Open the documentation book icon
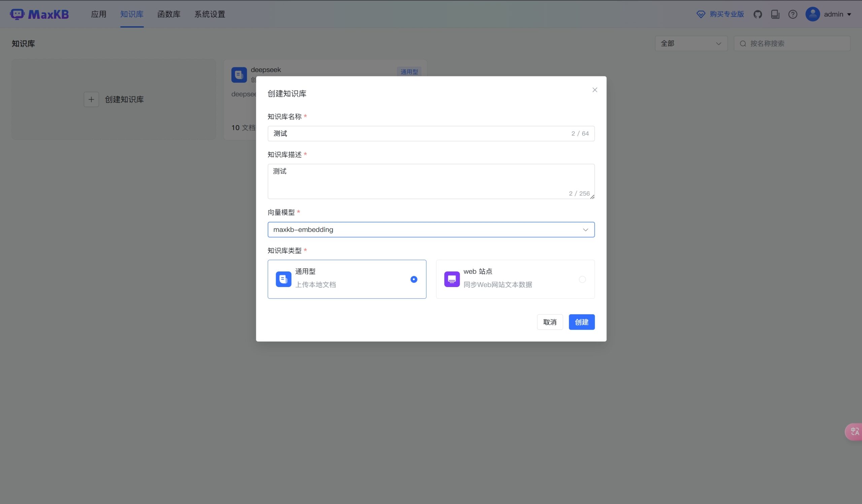The width and height of the screenshot is (862, 504). click(x=775, y=14)
